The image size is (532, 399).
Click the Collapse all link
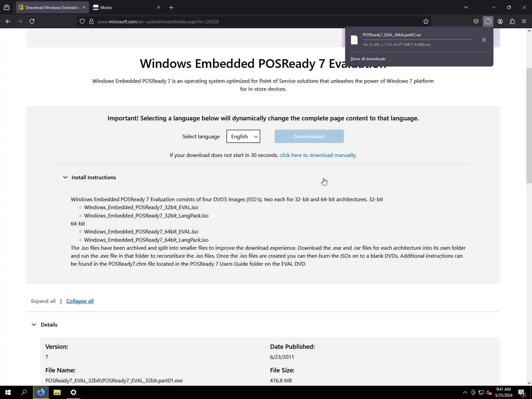click(x=80, y=301)
